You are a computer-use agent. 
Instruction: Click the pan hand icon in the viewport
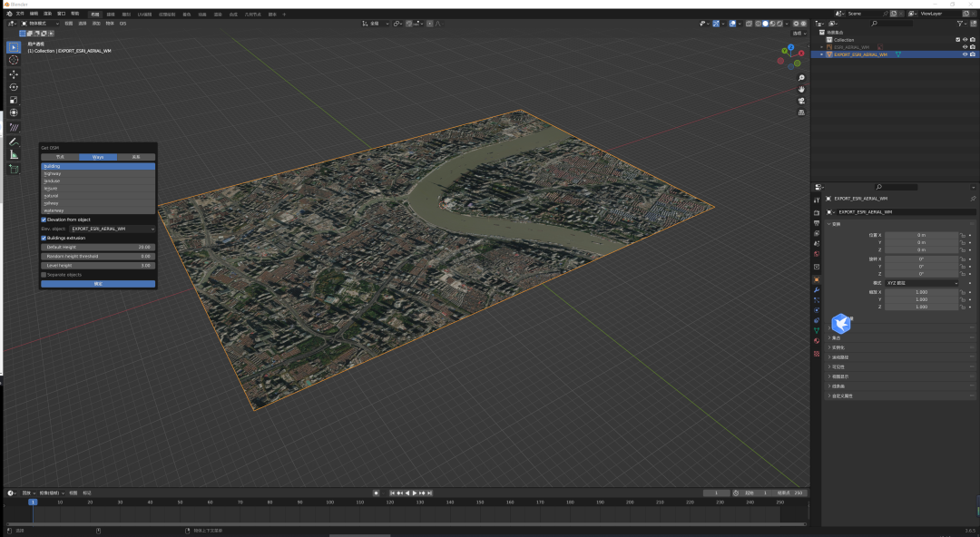click(x=801, y=90)
